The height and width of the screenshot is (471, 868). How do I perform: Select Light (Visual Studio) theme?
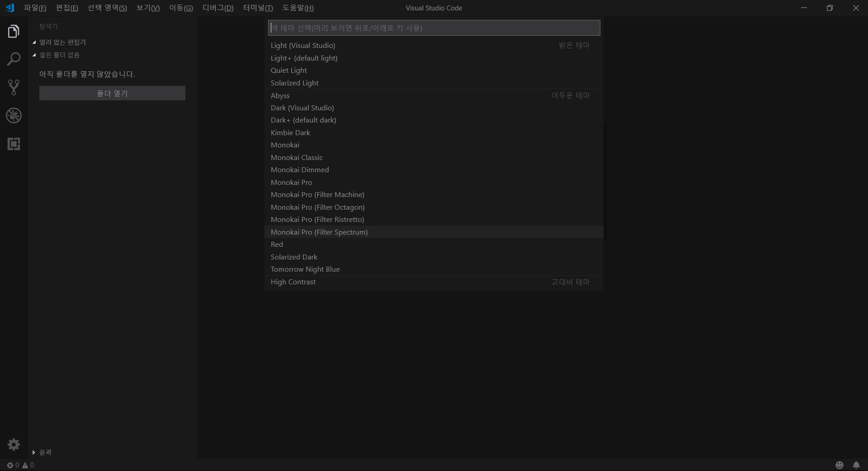click(x=434, y=45)
